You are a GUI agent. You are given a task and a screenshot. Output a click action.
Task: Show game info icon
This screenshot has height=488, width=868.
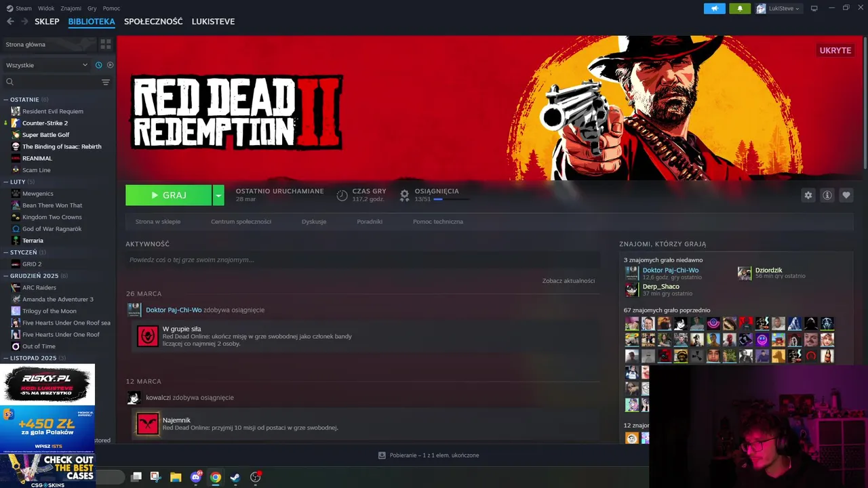click(x=827, y=195)
